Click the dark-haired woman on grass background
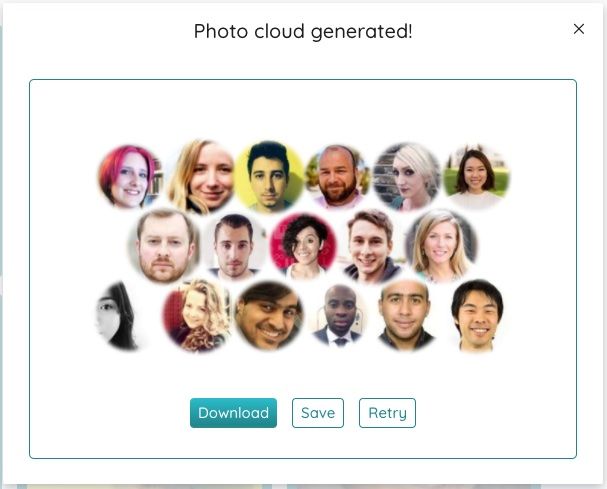 (476, 177)
